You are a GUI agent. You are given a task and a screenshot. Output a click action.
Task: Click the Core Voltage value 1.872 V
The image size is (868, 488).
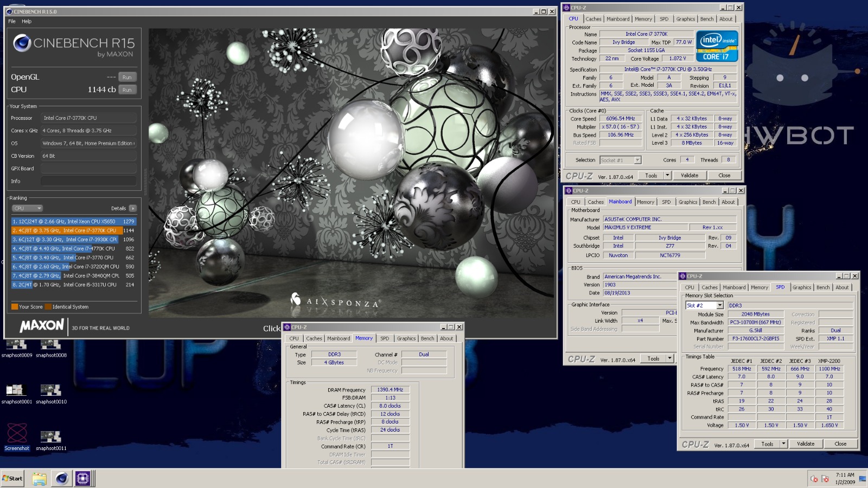click(678, 59)
